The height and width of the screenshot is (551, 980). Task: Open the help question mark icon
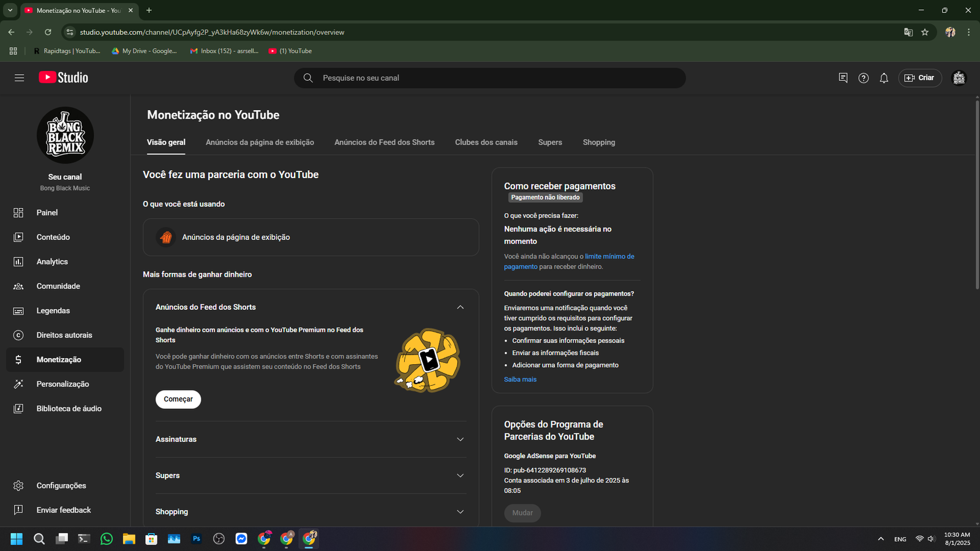(x=864, y=78)
